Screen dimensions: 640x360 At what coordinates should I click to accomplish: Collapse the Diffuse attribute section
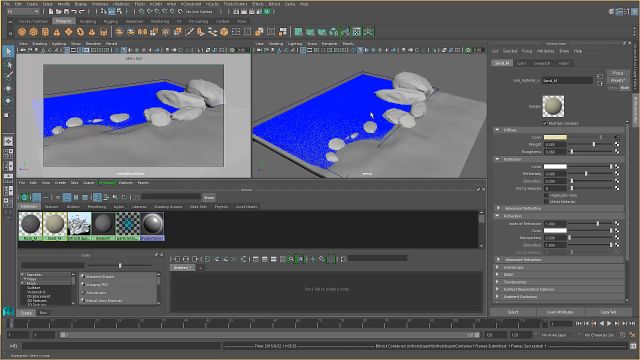(497, 130)
